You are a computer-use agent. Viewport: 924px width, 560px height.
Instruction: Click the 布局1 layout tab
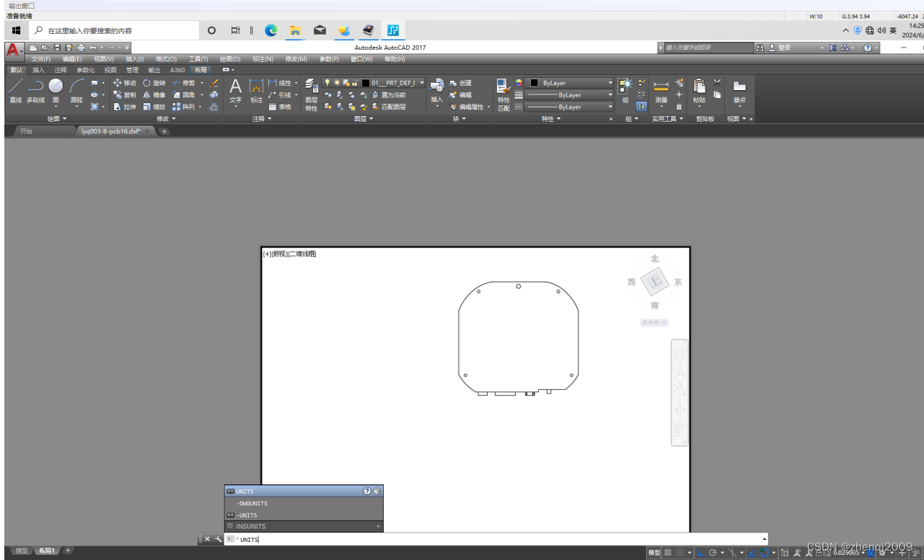(46, 551)
